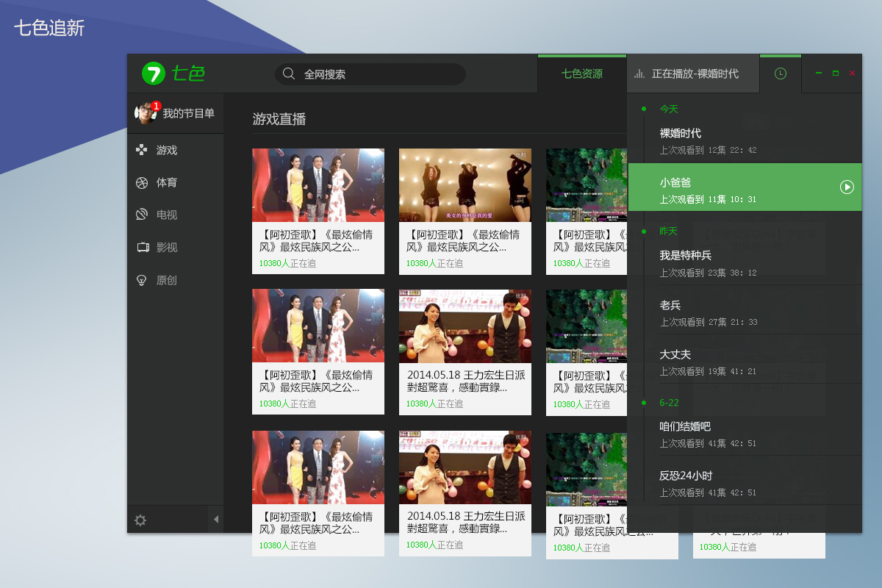Collapse the sidebar with the arrow

click(215, 520)
